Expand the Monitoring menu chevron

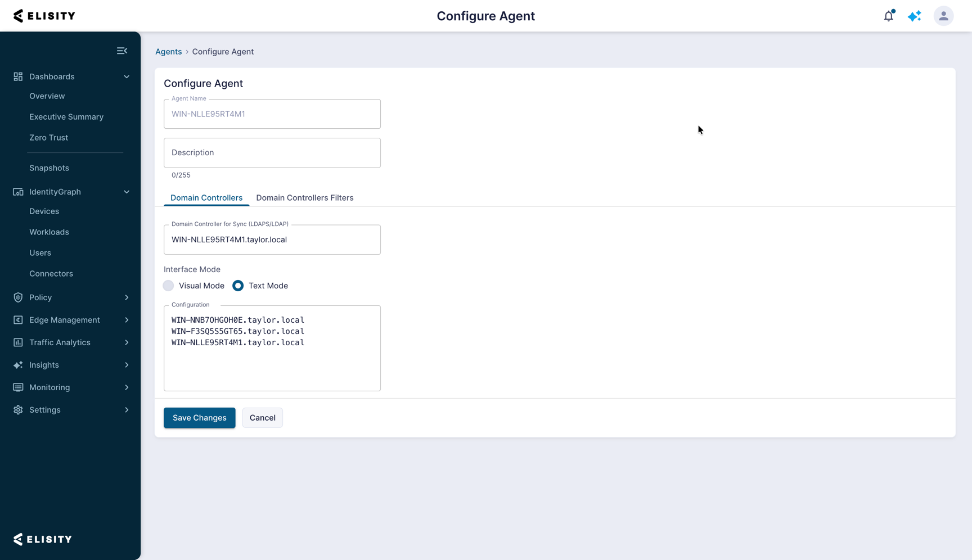coord(127,387)
